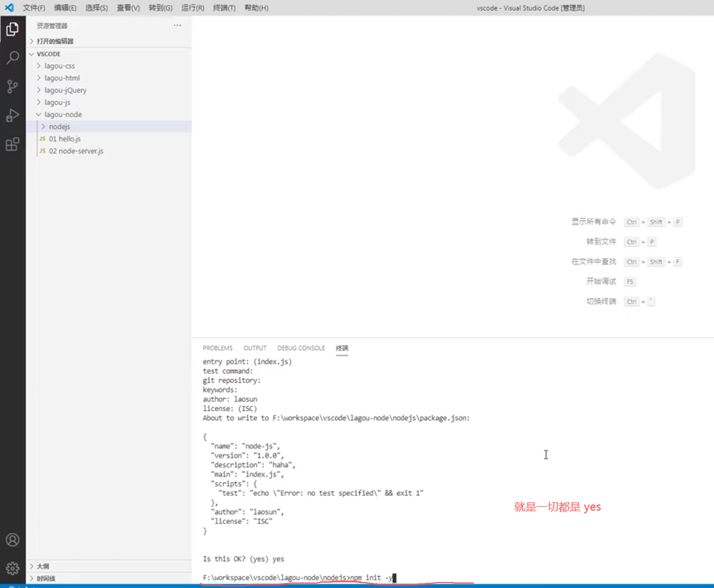Screen dimensions: 714x588
Task: Click the terminal prompt line with npm init -y
Action: point(299,577)
